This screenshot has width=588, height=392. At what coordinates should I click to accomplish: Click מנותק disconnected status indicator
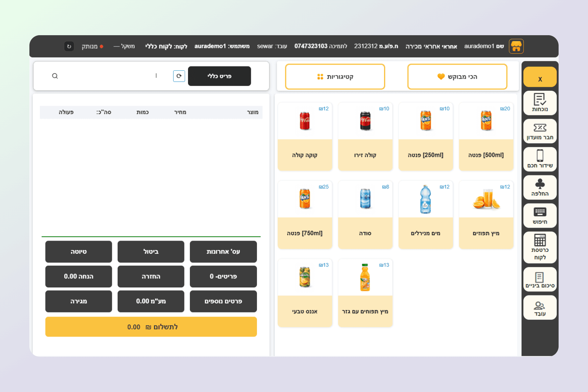92,46
